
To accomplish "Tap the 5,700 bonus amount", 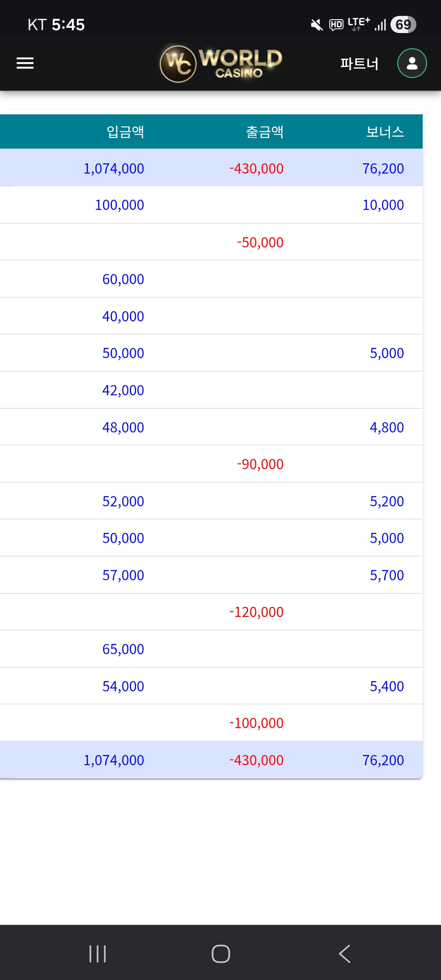I will pos(387,575).
